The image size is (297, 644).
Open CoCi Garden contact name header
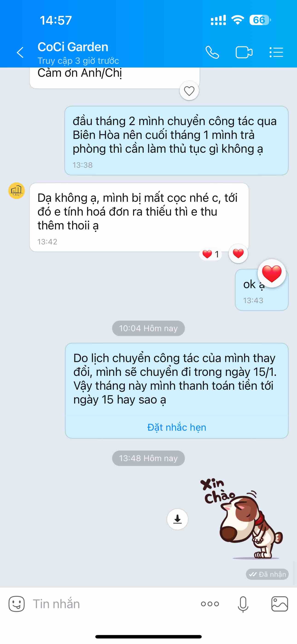pyautogui.click(x=73, y=47)
